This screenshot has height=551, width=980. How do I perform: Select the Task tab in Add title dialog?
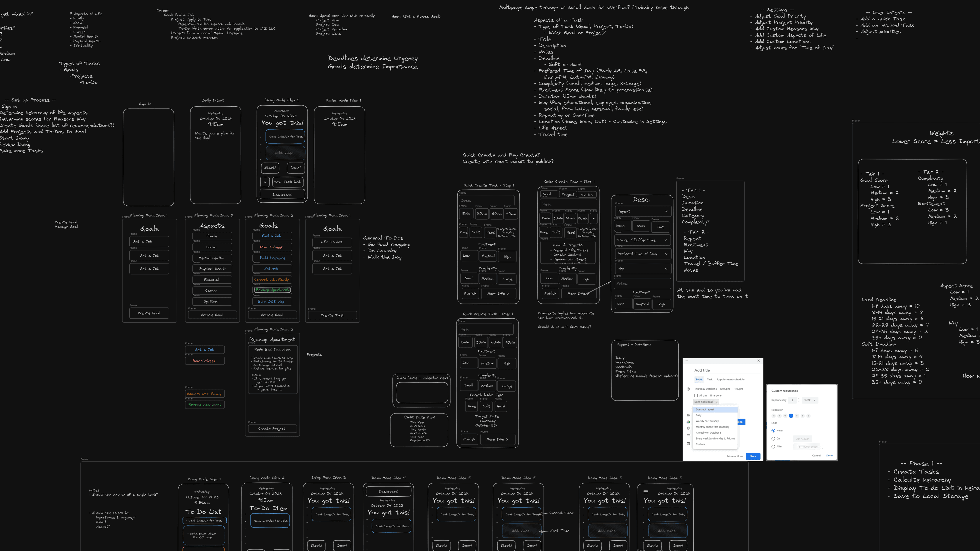coord(710,380)
